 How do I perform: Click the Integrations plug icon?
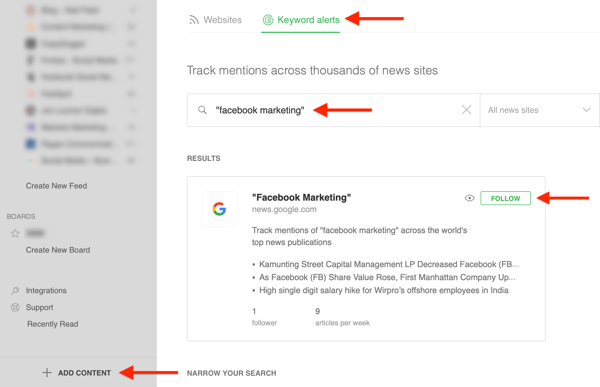[x=15, y=291]
